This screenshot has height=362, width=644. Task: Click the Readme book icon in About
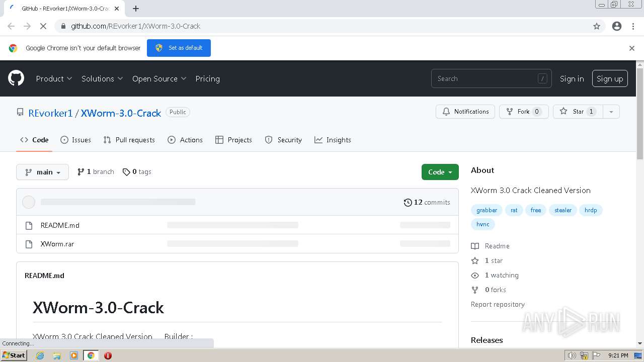pyautogui.click(x=475, y=246)
